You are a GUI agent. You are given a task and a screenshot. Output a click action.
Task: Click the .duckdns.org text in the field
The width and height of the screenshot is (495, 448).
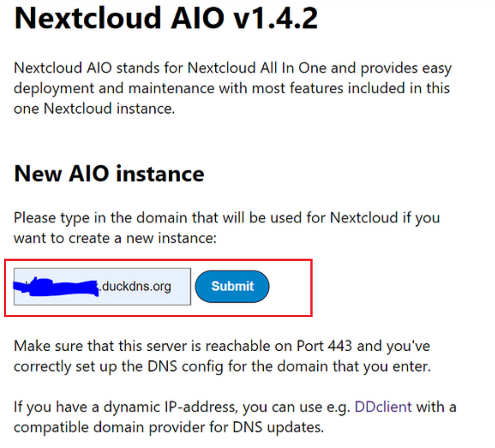click(x=135, y=286)
